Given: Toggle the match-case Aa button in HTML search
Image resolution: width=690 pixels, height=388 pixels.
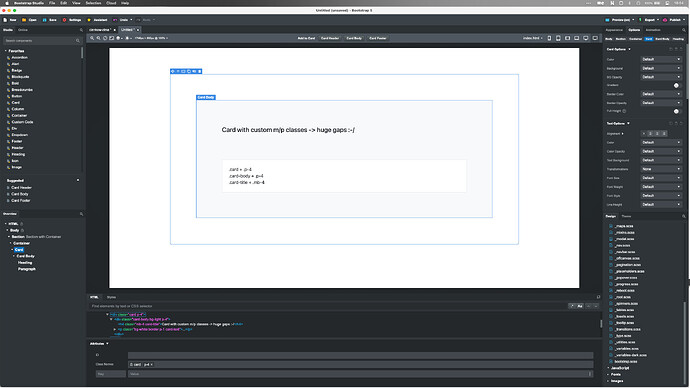Looking at the screenshot, I should coord(580,306).
